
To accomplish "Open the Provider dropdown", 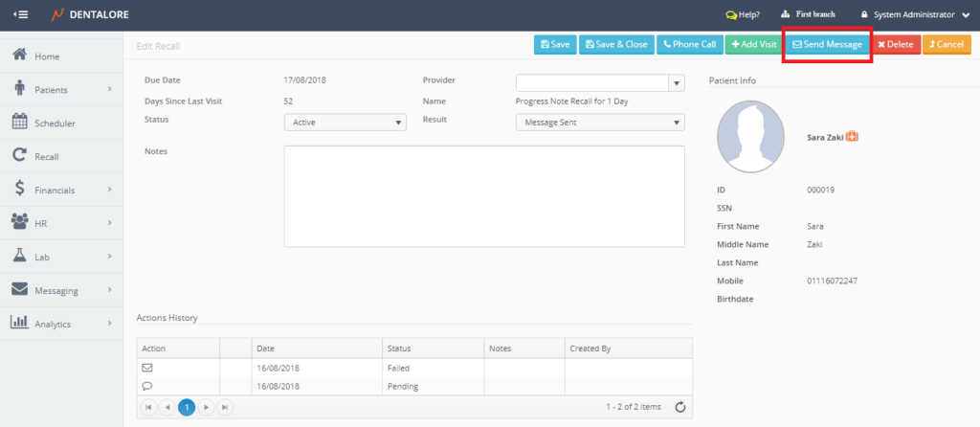I will click(x=677, y=83).
